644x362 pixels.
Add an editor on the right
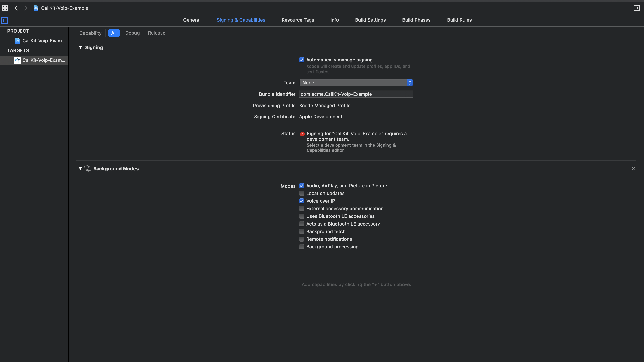637,8
